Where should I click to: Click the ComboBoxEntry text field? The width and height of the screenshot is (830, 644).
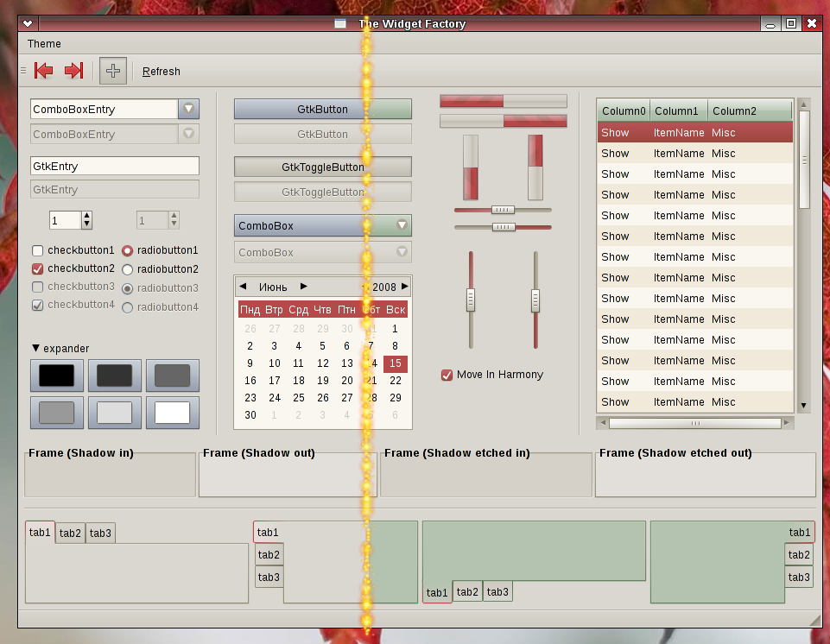click(x=104, y=109)
